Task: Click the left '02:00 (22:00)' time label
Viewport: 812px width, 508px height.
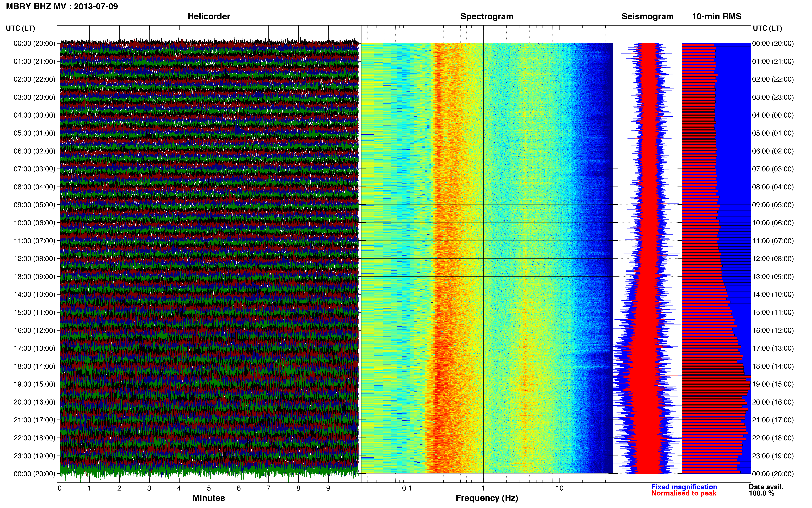Action: click(x=34, y=79)
